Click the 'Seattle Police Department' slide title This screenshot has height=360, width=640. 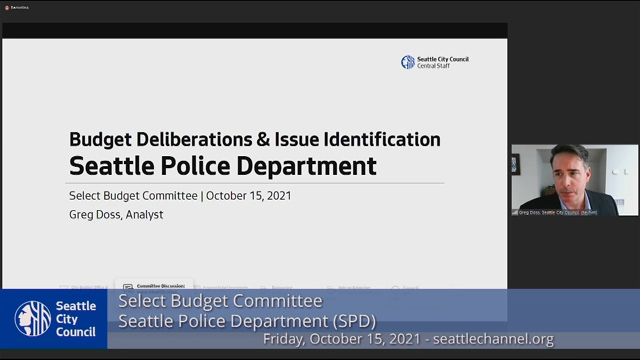pyautogui.click(x=223, y=166)
